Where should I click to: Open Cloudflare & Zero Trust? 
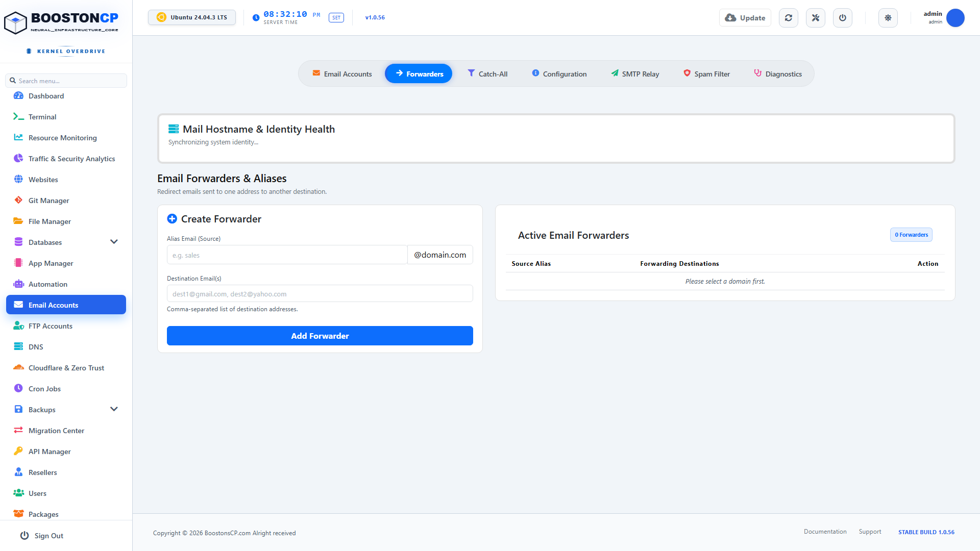pos(66,368)
